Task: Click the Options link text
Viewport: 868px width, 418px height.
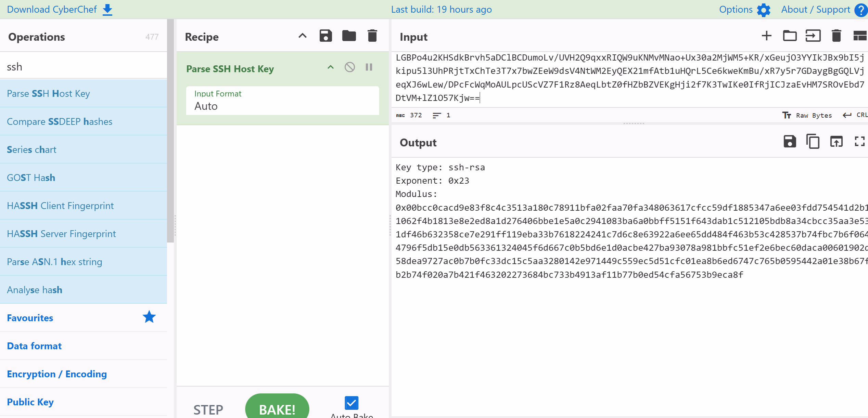Action: click(736, 10)
